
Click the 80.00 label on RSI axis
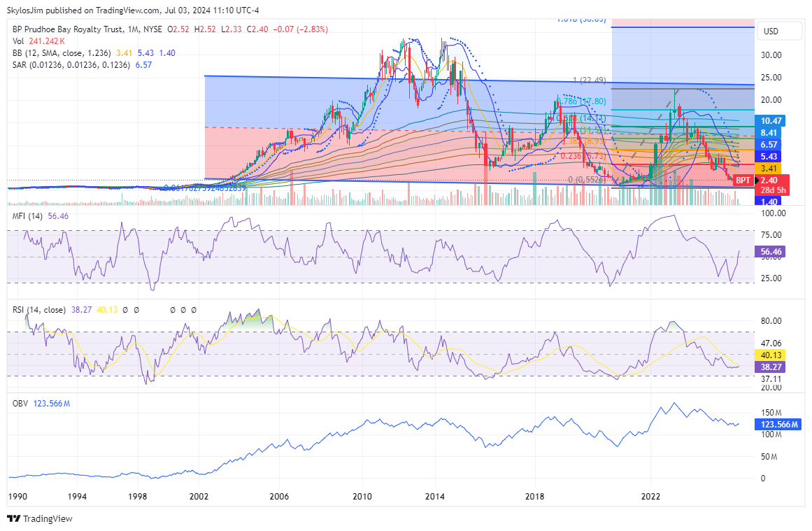point(771,321)
